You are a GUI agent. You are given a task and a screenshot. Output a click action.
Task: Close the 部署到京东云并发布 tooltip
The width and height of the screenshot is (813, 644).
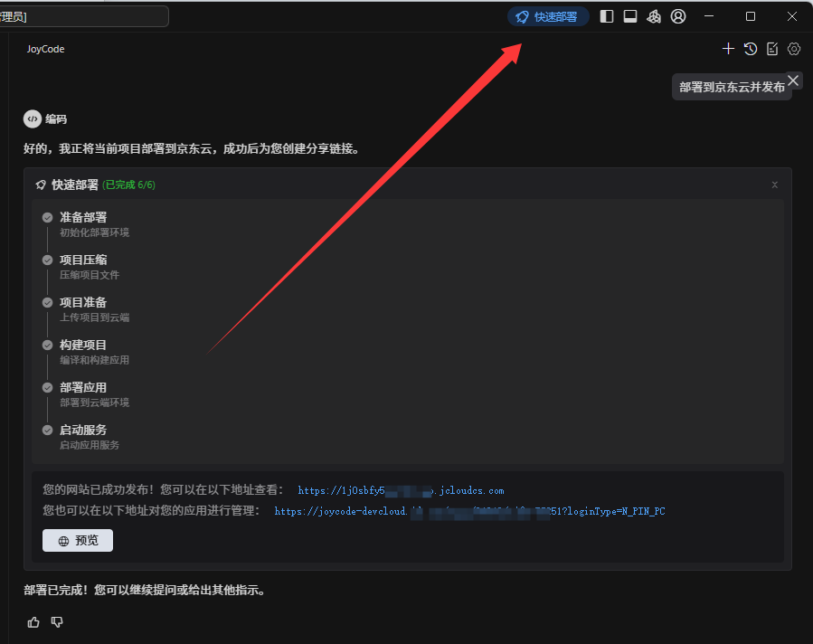(x=793, y=80)
